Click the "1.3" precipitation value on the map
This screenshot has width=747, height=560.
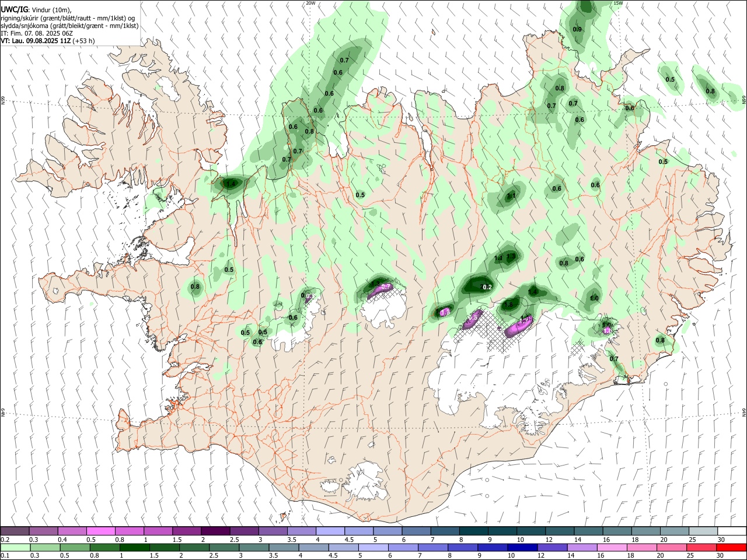[x=511, y=256]
